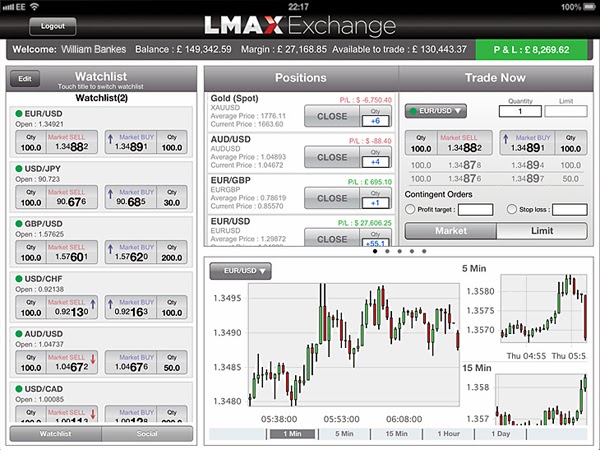The image size is (600, 450).
Task: Tap the Qty +6 field for Gold position
Action: click(x=375, y=121)
